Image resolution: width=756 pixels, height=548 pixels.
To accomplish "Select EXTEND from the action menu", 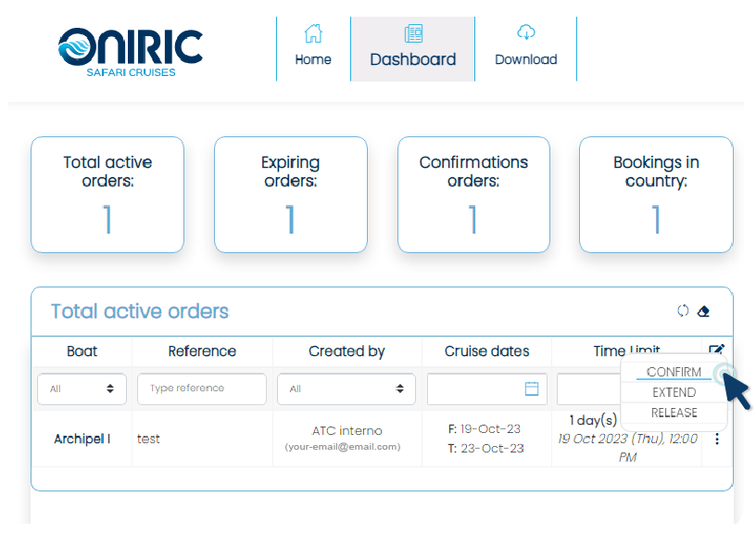I will point(674,392).
